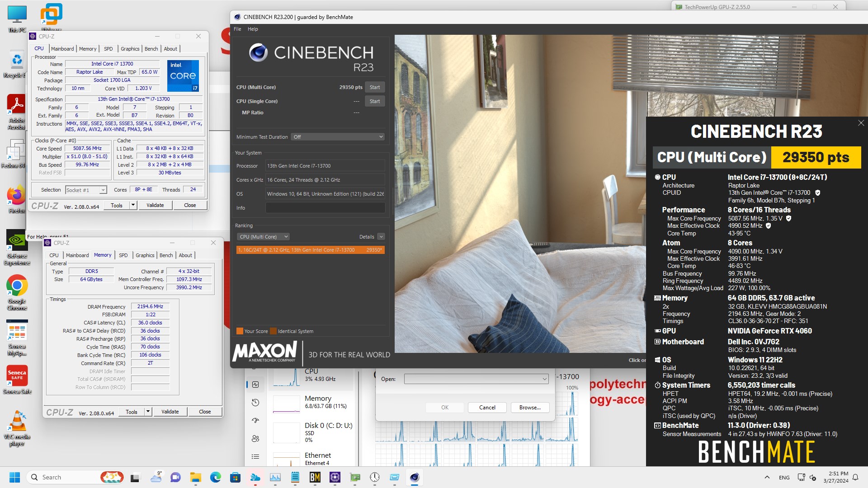The image size is (868, 488).
Task: Start the CPU Single Core benchmark
Action: coord(375,101)
